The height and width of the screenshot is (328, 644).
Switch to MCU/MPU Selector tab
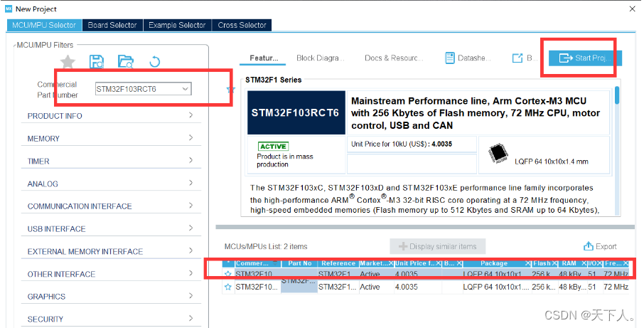click(44, 25)
